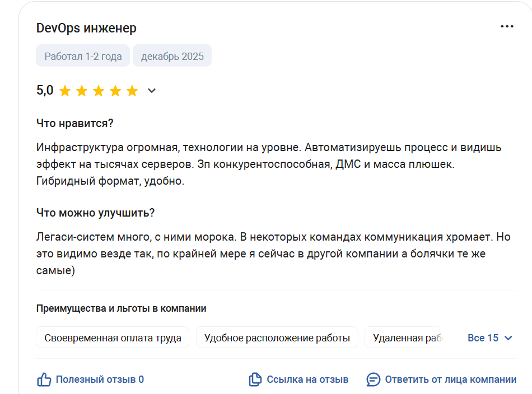Screen dimensions: 532x394
Task: Click the chevron next to Все 15
Action: click(508, 338)
